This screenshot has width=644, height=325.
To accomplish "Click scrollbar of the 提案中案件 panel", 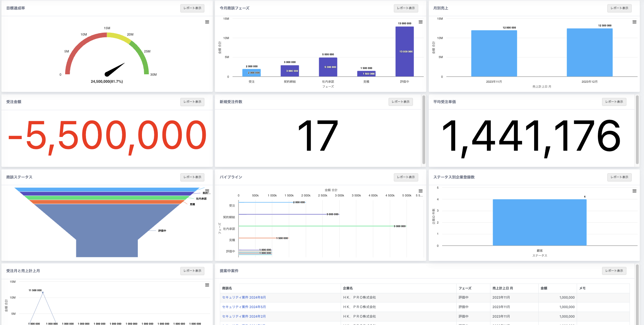I will 637,294.
